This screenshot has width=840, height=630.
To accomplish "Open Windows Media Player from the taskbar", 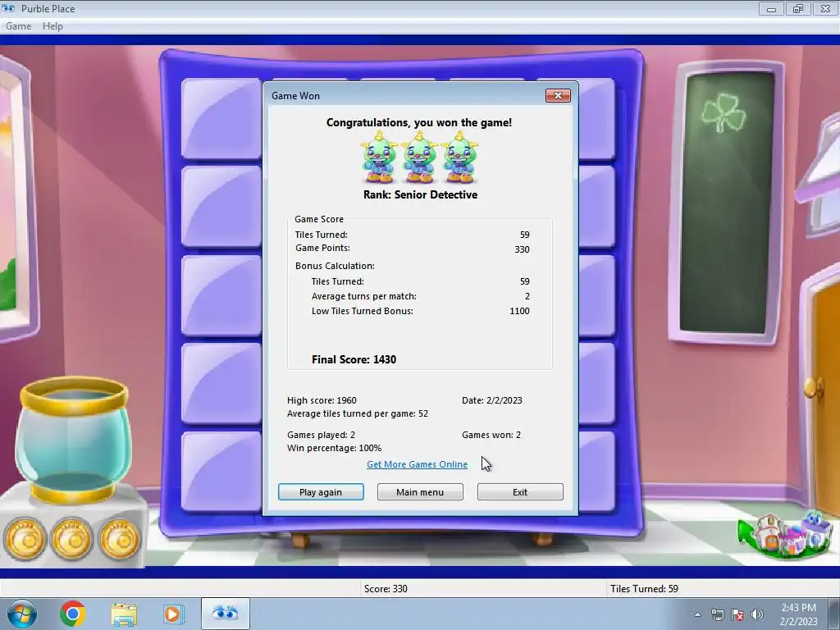I will [173, 614].
